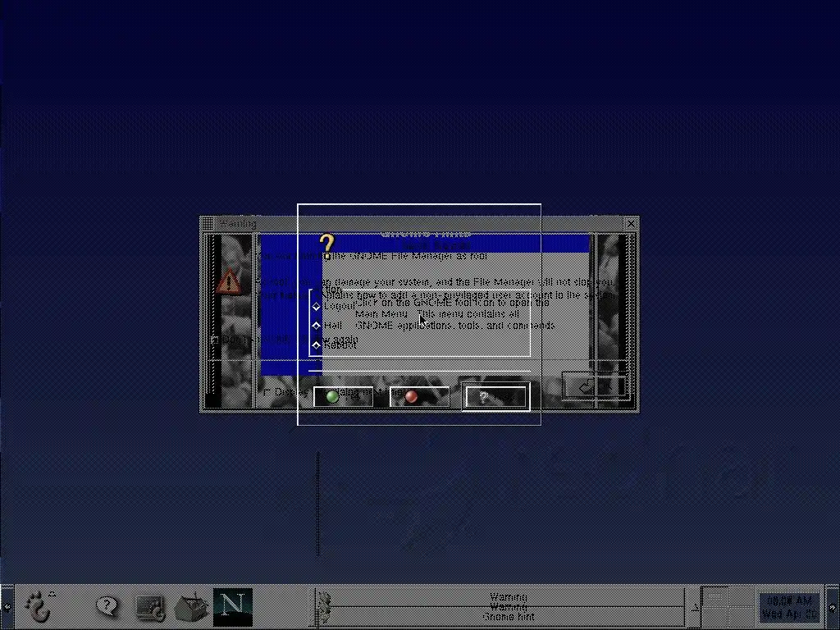
Task: Click the panel clock showing date
Action: pos(790,607)
